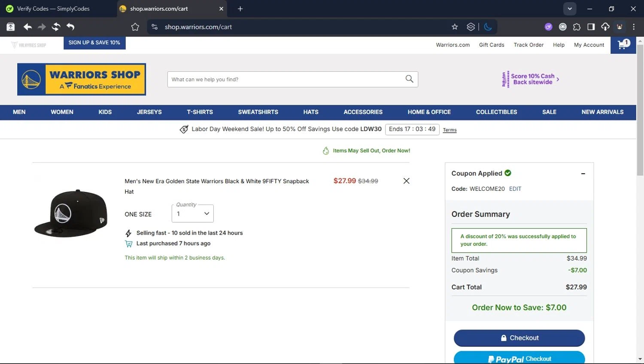Click the browser back arrow
The image size is (644, 364).
click(x=27, y=27)
